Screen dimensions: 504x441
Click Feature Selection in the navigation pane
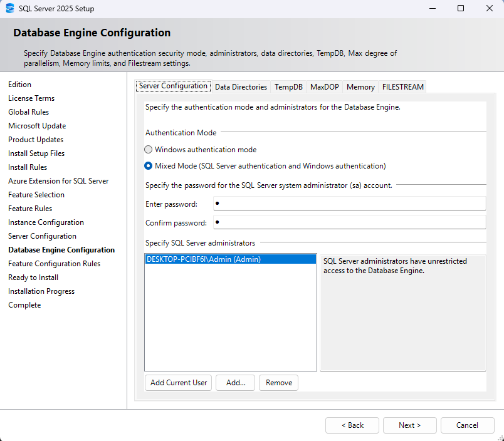click(36, 194)
